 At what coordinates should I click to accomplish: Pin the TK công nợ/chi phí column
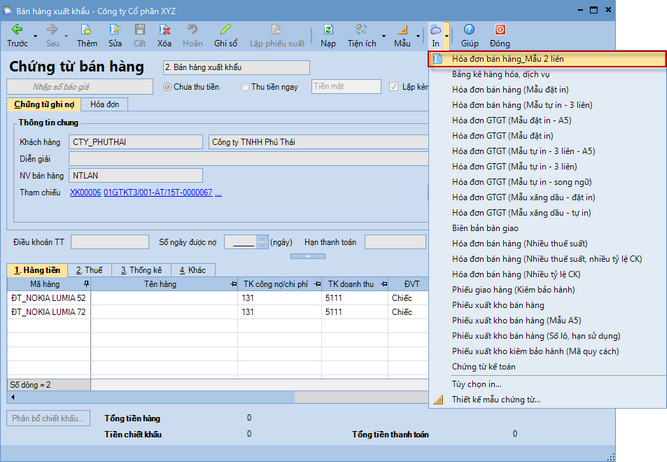point(317,284)
